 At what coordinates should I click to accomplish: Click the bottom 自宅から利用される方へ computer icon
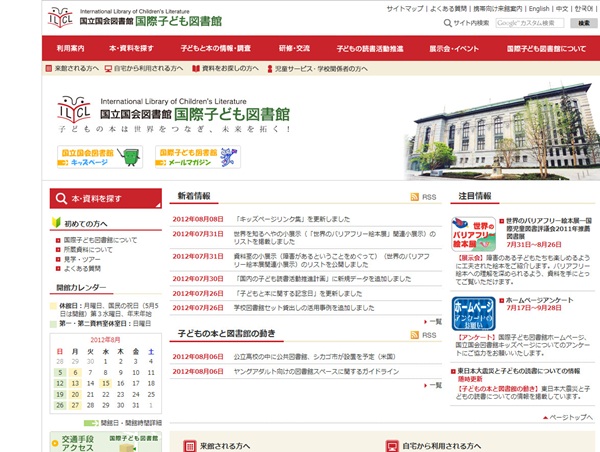pos(392,446)
